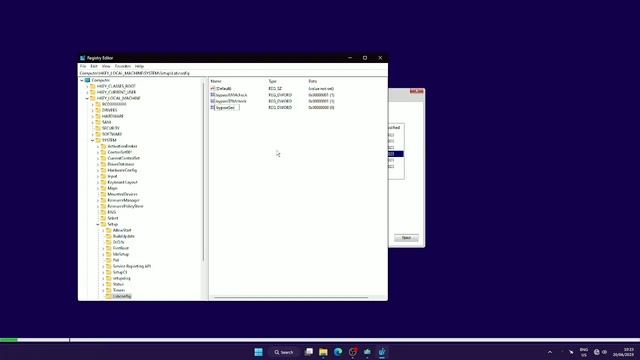640x360 pixels.
Task: Collapse the HKEY_LOCAL_MACHINE key
Action: pyautogui.click(x=87, y=98)
